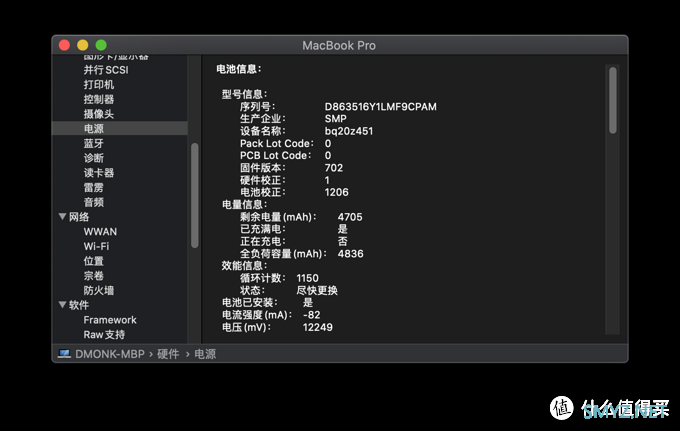Click the 型号信息 section label
The height and width of the screenshot is (431, 680).
245,94
